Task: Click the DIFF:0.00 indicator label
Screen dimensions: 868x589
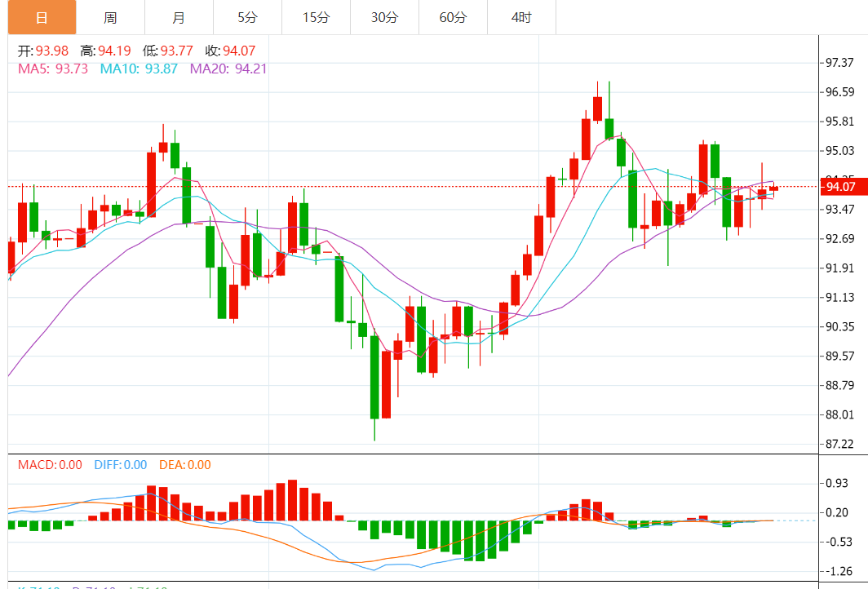Action: coord(121,464)
